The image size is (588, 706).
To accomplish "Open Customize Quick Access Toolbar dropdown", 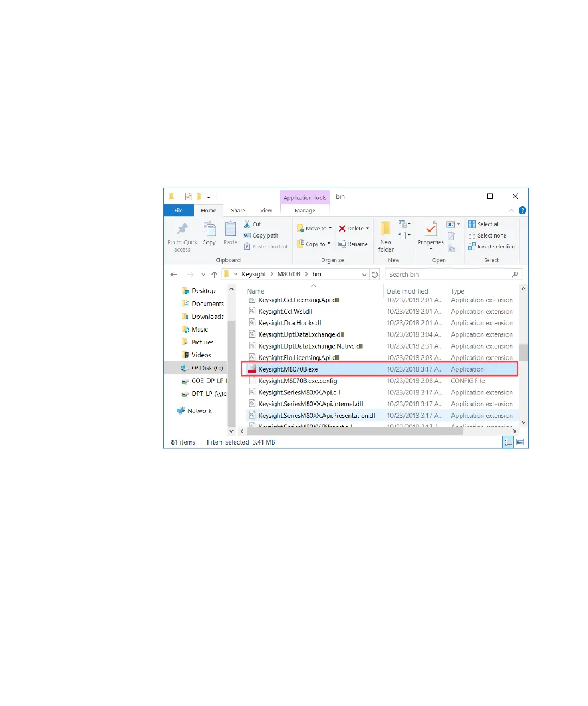I will pyautogui.click(x=209, y=197).
